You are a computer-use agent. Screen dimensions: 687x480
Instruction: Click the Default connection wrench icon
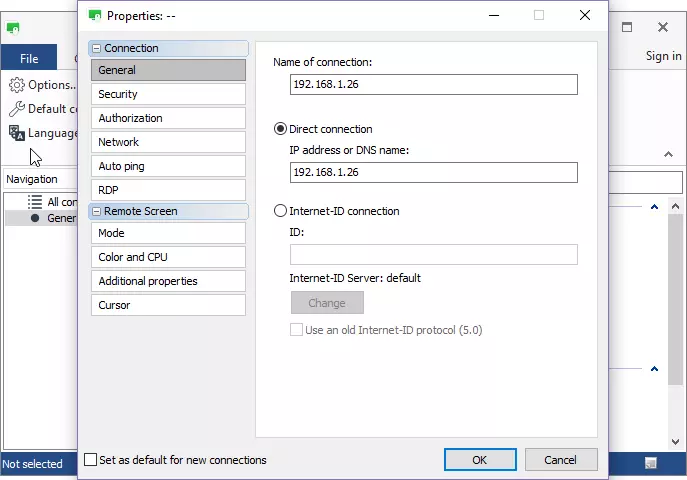[x=16, y=109]
